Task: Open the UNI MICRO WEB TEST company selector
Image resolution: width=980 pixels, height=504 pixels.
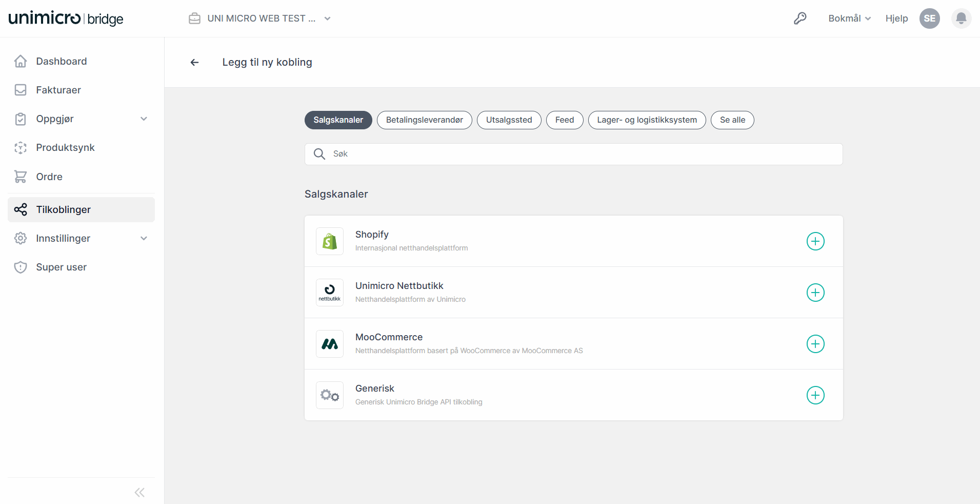Action: [x=260, y=18]
